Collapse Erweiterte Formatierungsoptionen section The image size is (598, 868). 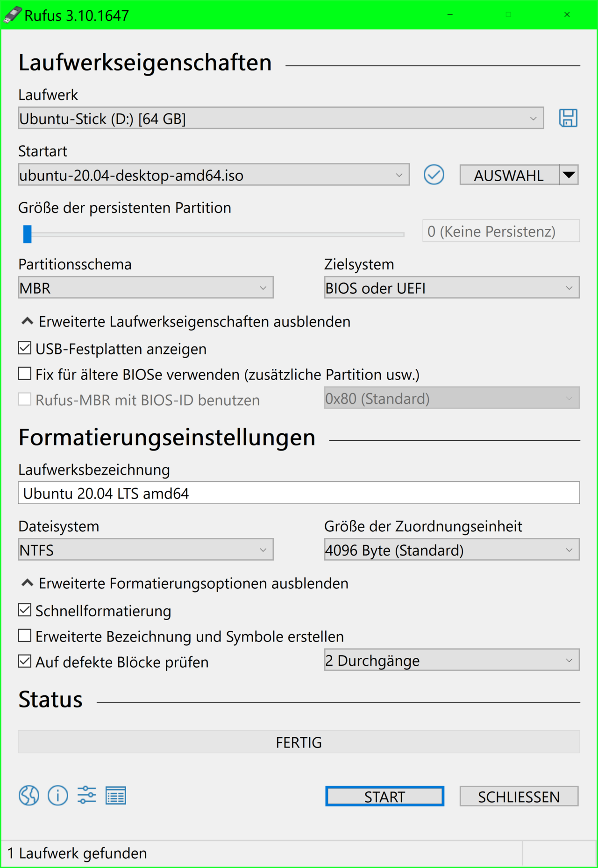(x=185, y=584)
